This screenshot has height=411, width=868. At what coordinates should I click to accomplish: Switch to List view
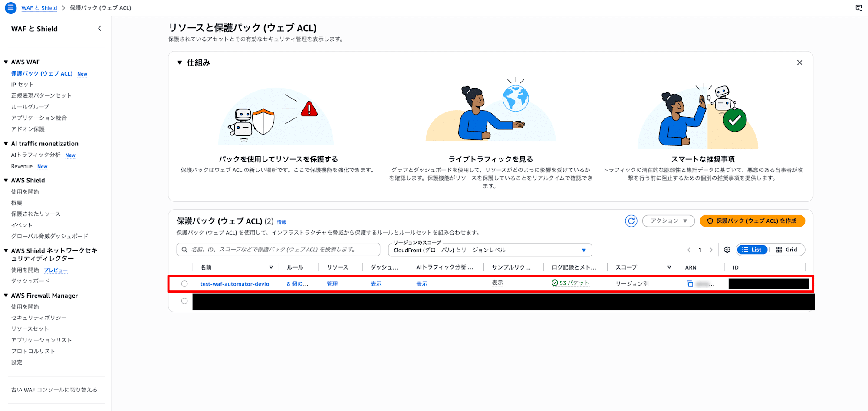coord(752,250)
